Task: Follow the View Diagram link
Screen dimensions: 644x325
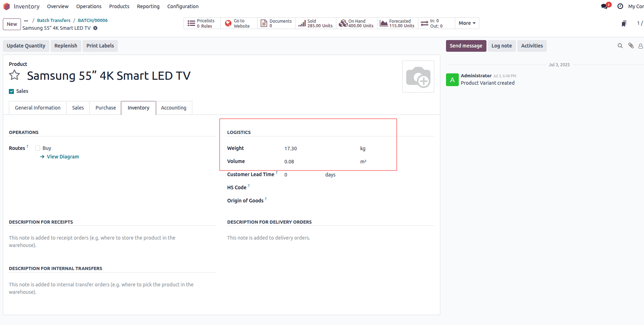Action: (60, 157)
